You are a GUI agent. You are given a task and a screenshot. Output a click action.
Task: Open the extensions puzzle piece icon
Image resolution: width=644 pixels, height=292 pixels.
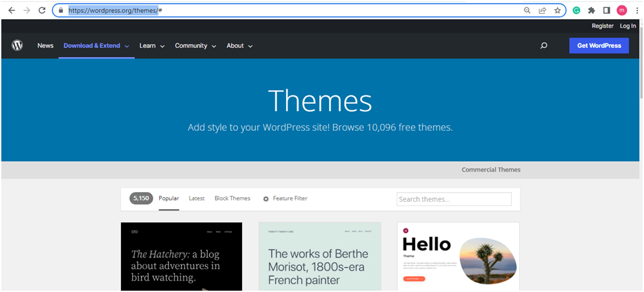click(591, 11)
